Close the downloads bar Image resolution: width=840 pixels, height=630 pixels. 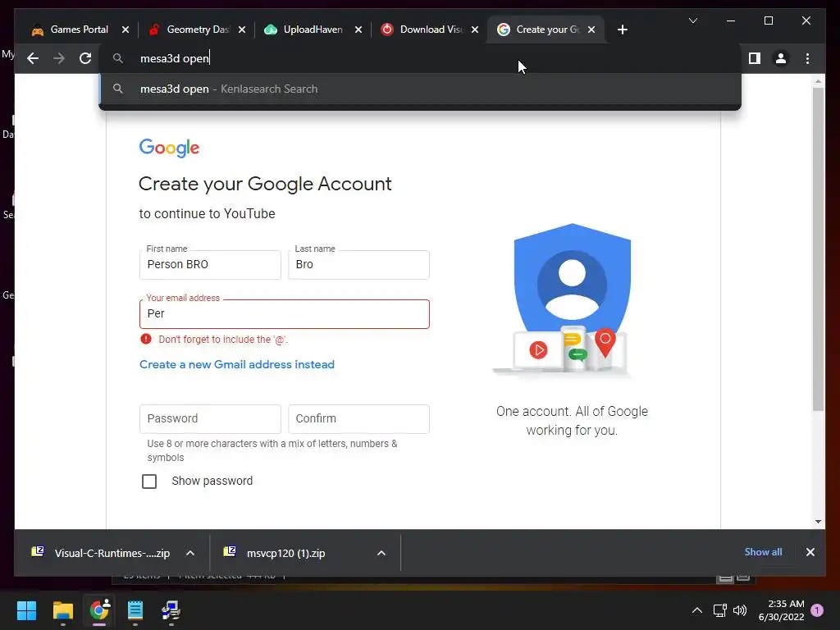pos(810,552)
